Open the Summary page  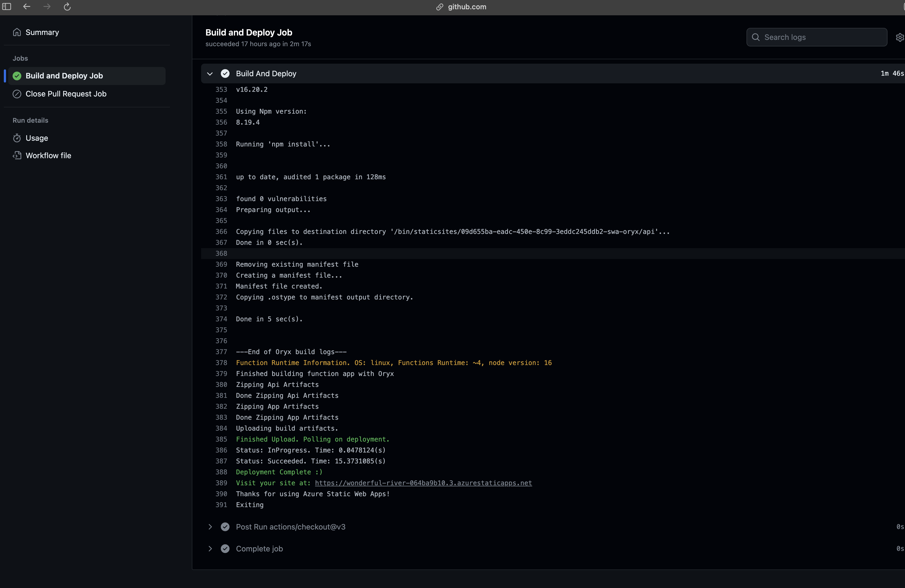click(x=42, y=32)
